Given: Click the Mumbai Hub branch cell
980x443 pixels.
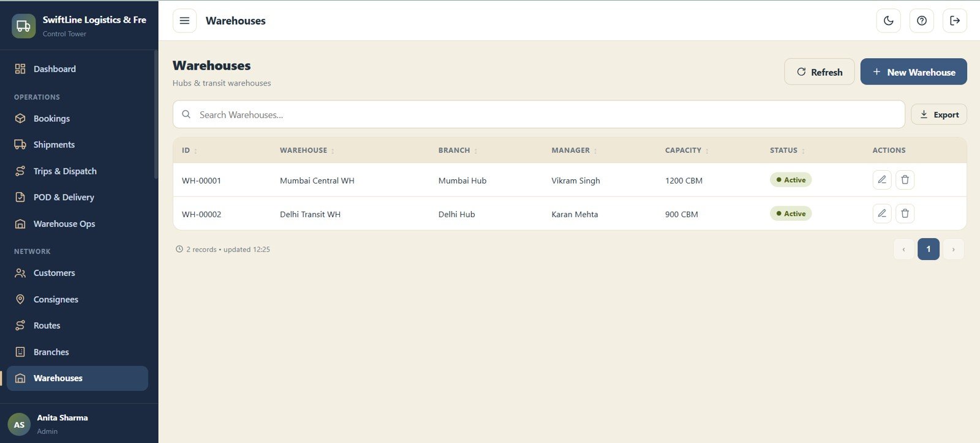Looking at the screenshot, I should click(x=462, y=181).
